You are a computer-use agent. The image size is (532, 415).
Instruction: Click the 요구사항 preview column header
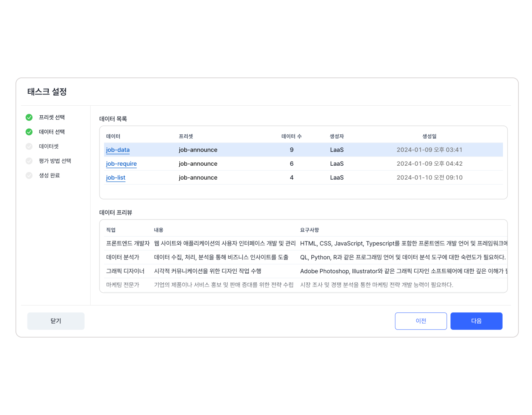tap(309, 230)
